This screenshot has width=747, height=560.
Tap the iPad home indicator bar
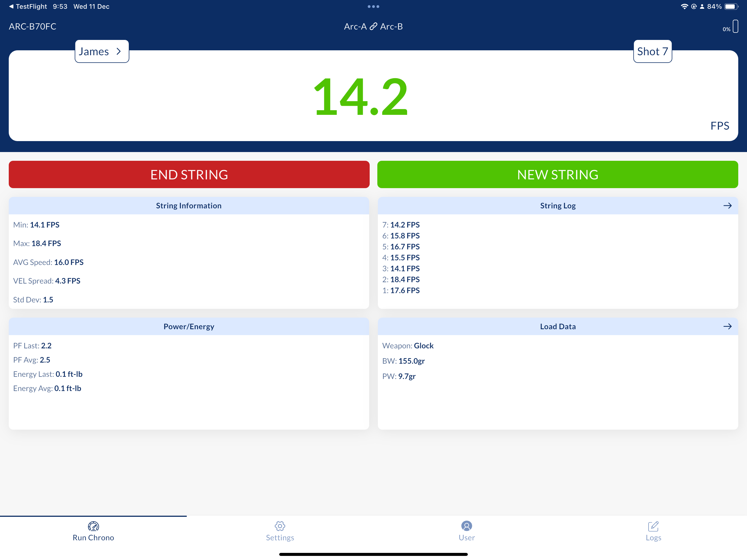coord(373,554)
